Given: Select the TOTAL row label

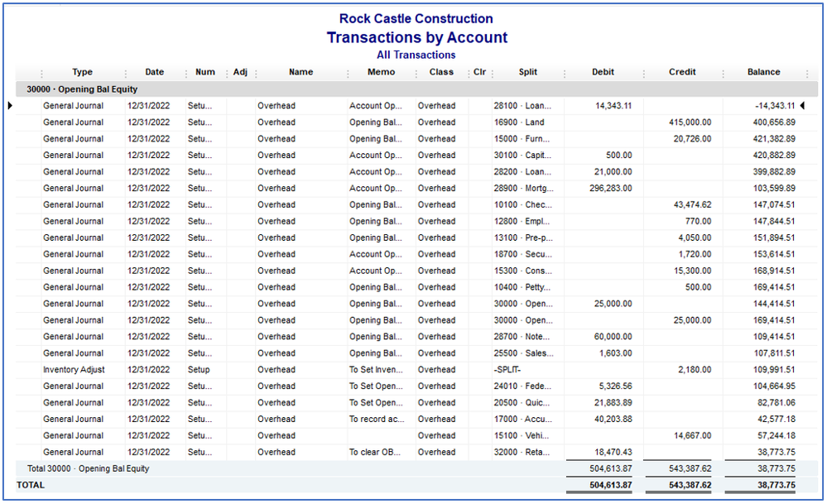Looking at the screenshot, I should (31, 485).
